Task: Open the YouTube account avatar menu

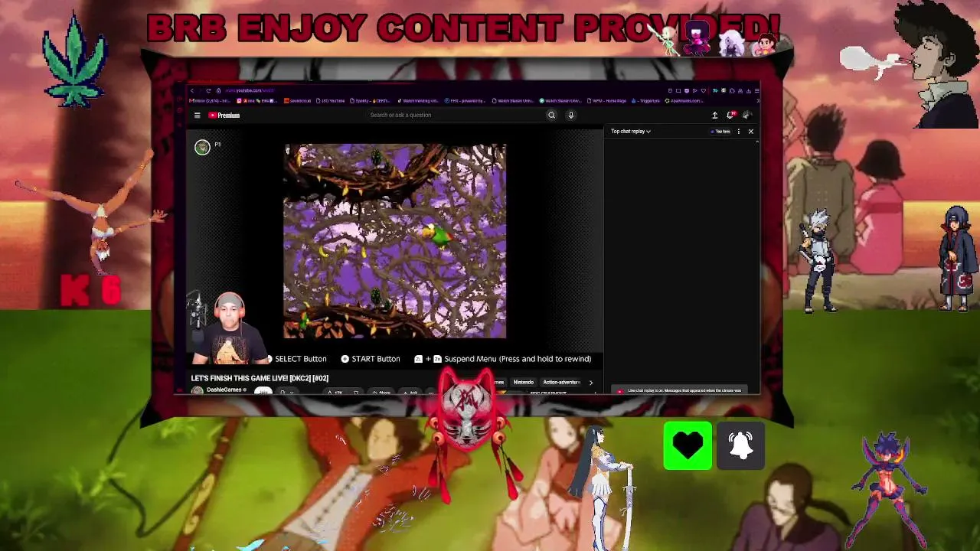Action: 747,116
